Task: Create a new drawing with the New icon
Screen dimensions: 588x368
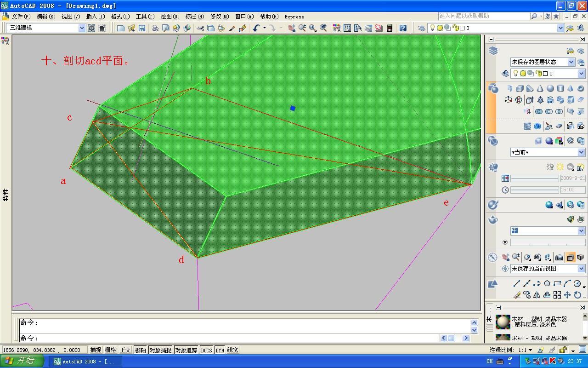Action: click(x=121, y=28)
